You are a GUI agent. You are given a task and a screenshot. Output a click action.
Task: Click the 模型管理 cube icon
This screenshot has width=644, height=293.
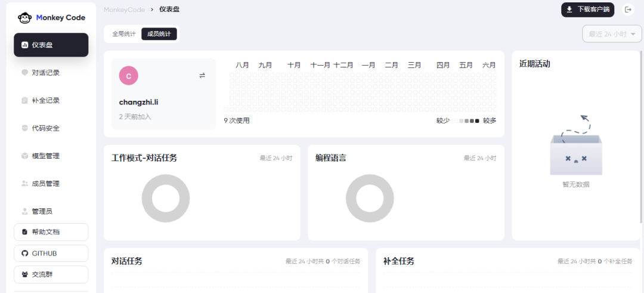point(24,156)
